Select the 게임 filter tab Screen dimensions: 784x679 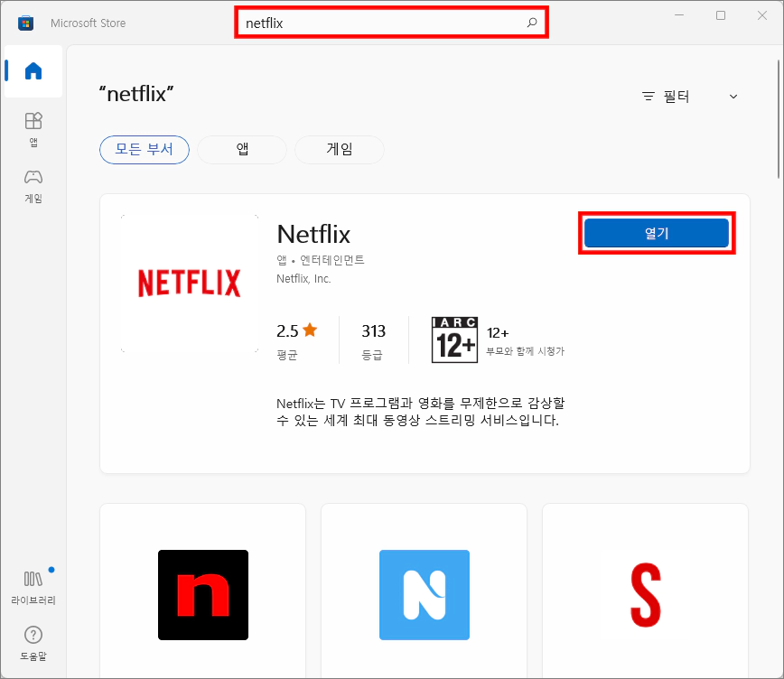coord(340,150)
